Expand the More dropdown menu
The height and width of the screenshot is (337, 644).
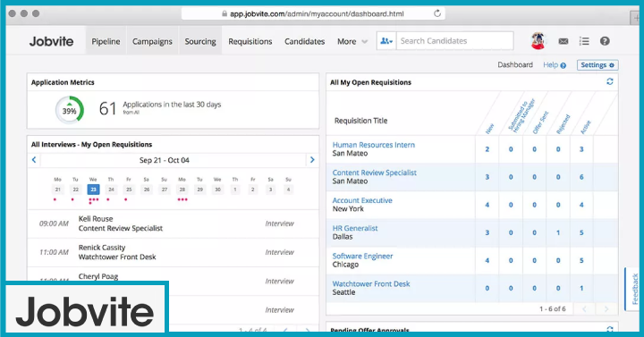point(352,41)
